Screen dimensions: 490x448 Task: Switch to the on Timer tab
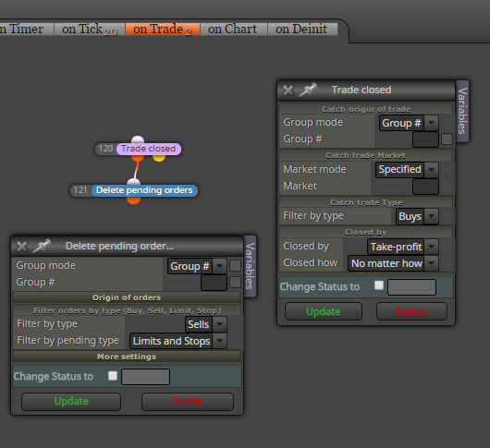(x=26, y=30)
